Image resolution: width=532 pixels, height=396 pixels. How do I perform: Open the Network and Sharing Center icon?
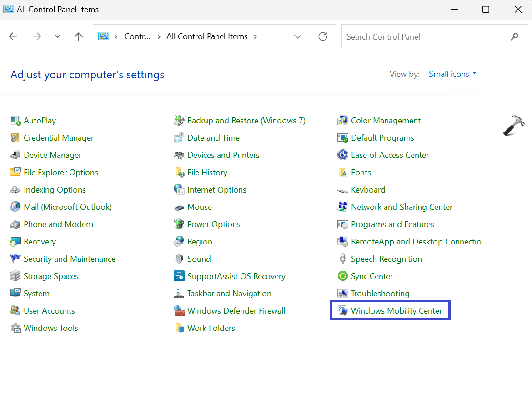point(342,207)
